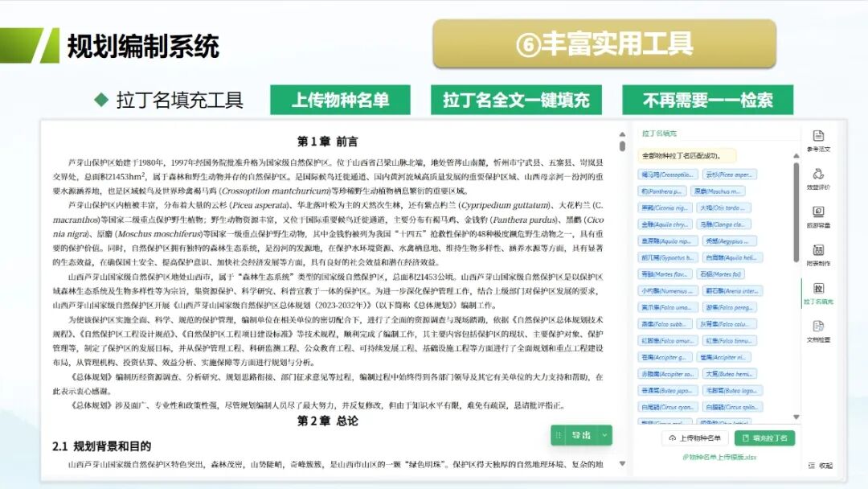Screen dimensions: 868x489
Task: Click the species list scrollbar thumb
Action: (796, 212)
